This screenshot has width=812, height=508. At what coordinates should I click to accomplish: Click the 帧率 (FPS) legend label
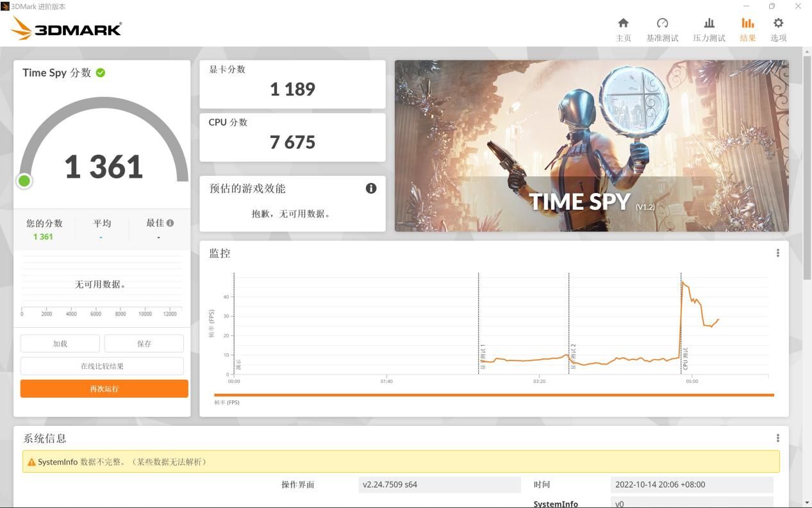pos(227,402)
